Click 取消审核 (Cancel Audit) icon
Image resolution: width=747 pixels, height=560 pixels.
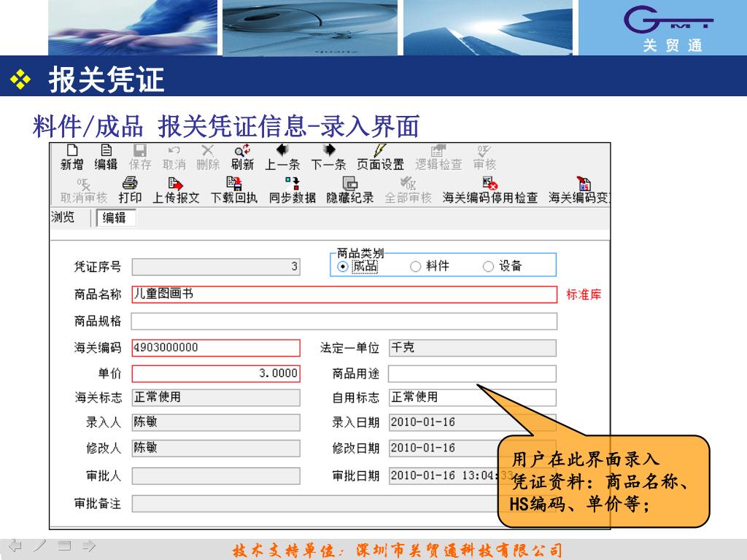point(84,190)
